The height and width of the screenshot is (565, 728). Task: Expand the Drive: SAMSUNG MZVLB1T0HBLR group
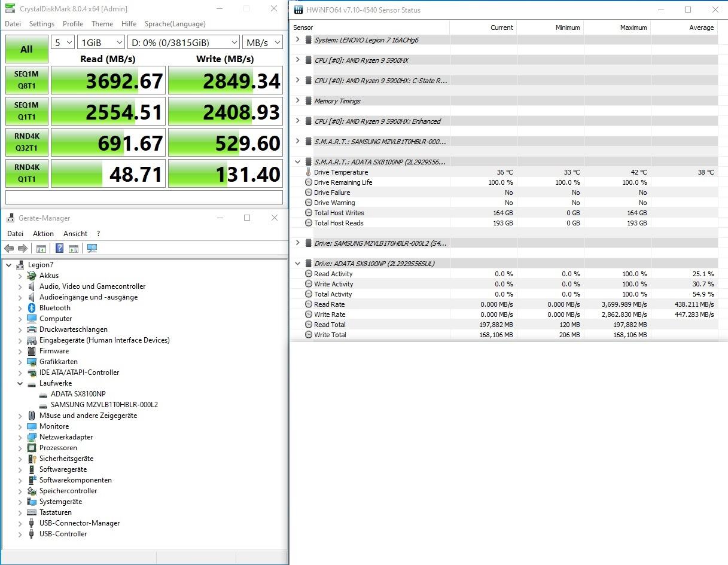click(x=298, y=243)
